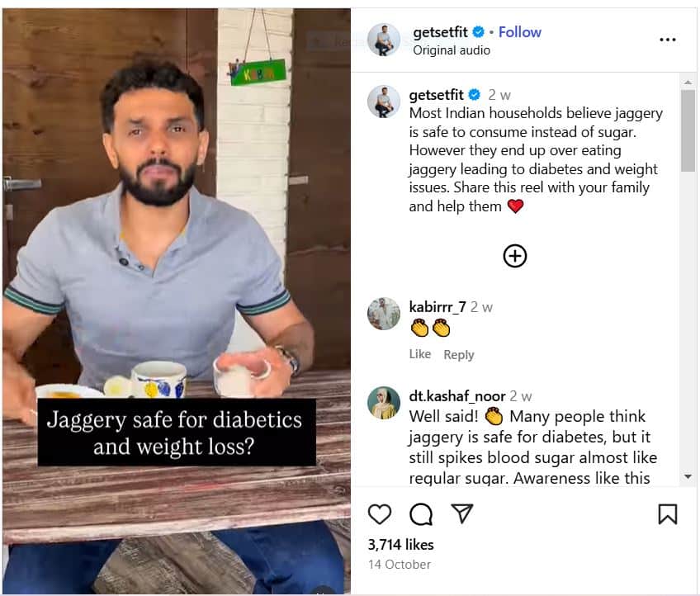Open the kabirrr_7 username link
The width and height of the screenshot is (700, 596).
(x=437, y=307)
